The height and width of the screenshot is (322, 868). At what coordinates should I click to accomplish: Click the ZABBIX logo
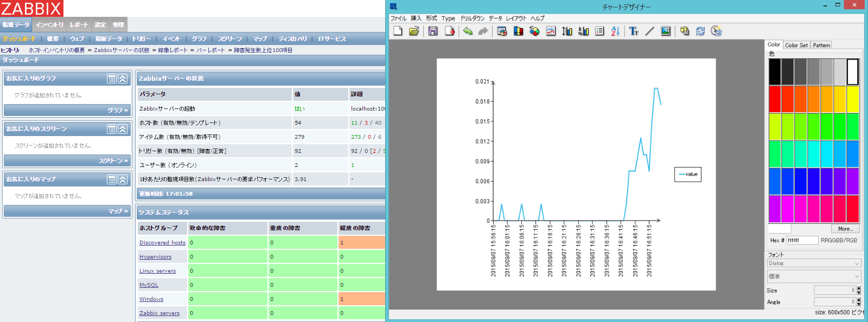(x=31, y=9)
